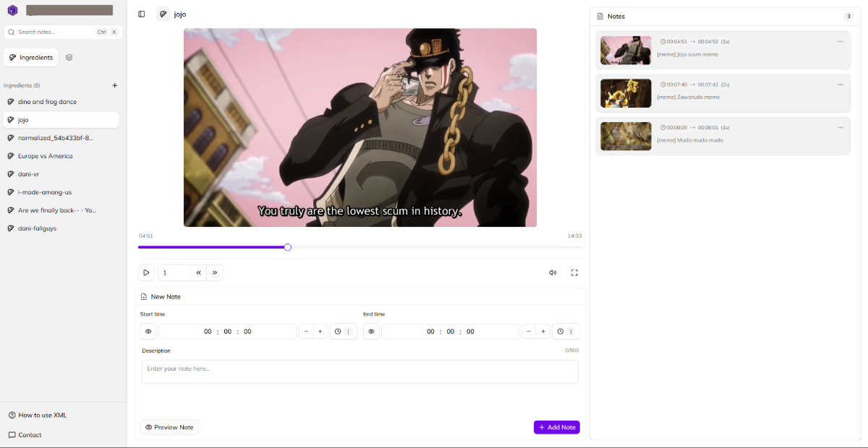Click the jojo title icon in header
This screenshot has width=868, height=448.
point(163,14)
